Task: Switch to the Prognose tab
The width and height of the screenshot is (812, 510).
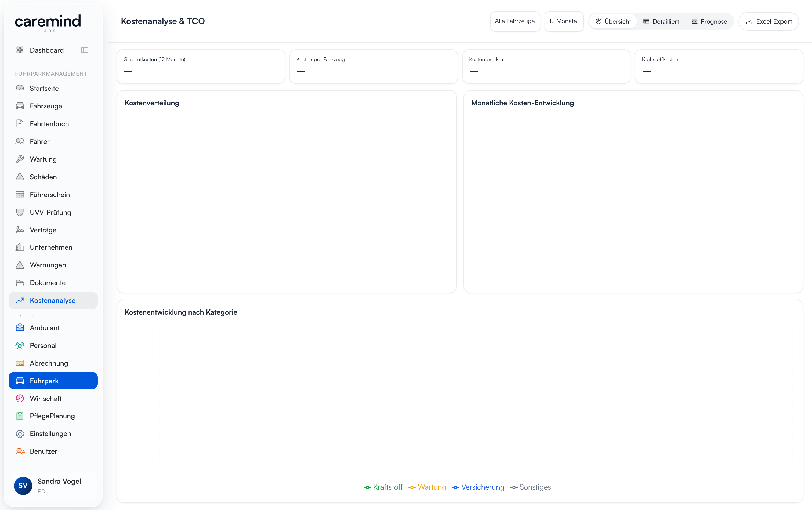Action: (709, 21)
